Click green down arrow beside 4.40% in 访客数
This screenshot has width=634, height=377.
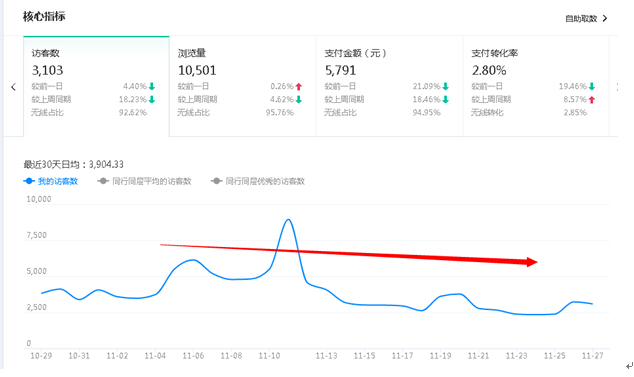152,86
